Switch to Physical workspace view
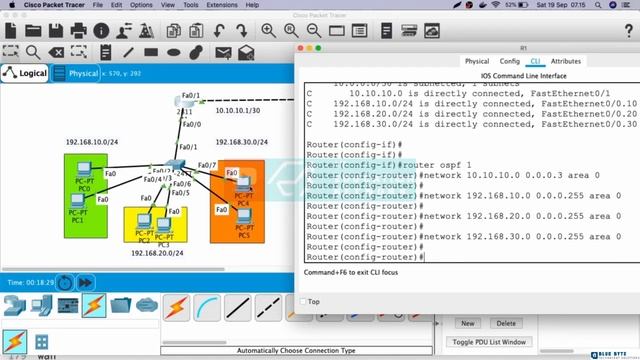 click(76, 73)
